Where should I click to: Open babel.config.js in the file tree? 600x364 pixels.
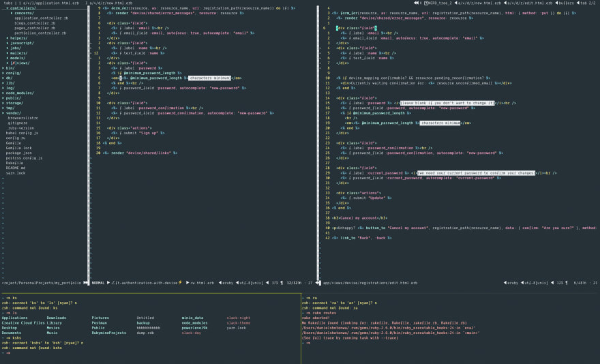pos(22,133)
